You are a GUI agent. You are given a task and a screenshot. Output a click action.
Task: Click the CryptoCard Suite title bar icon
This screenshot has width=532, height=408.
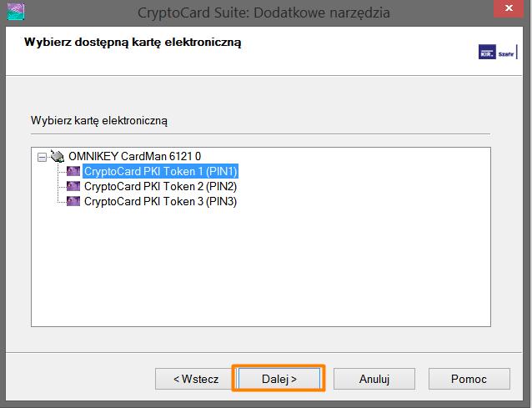click(16, 11)
